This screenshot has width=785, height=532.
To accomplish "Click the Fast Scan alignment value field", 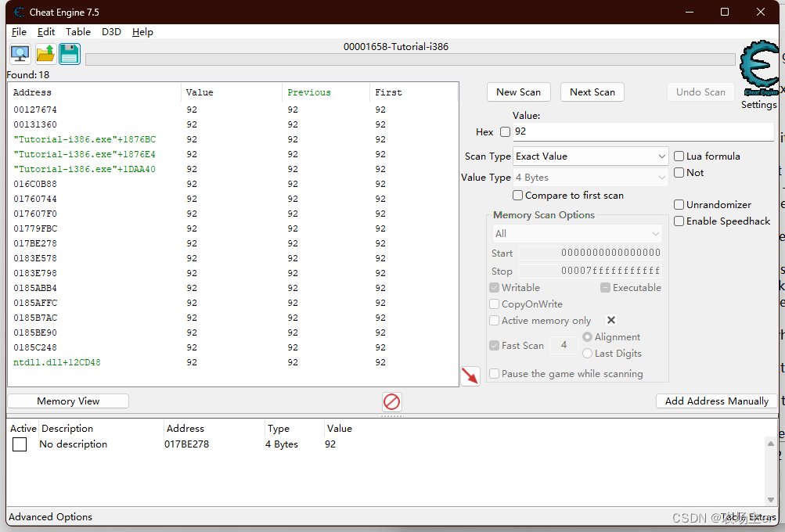I will (x=564, y=345).
